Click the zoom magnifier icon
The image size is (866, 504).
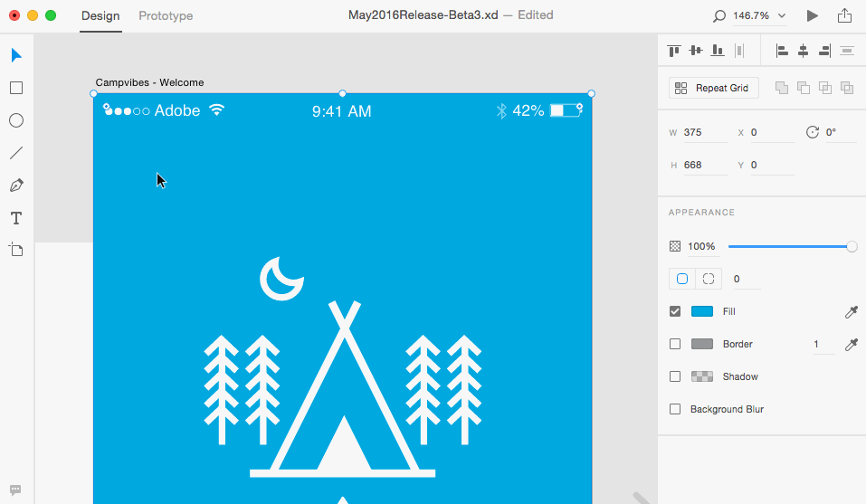tap(718, 16)
